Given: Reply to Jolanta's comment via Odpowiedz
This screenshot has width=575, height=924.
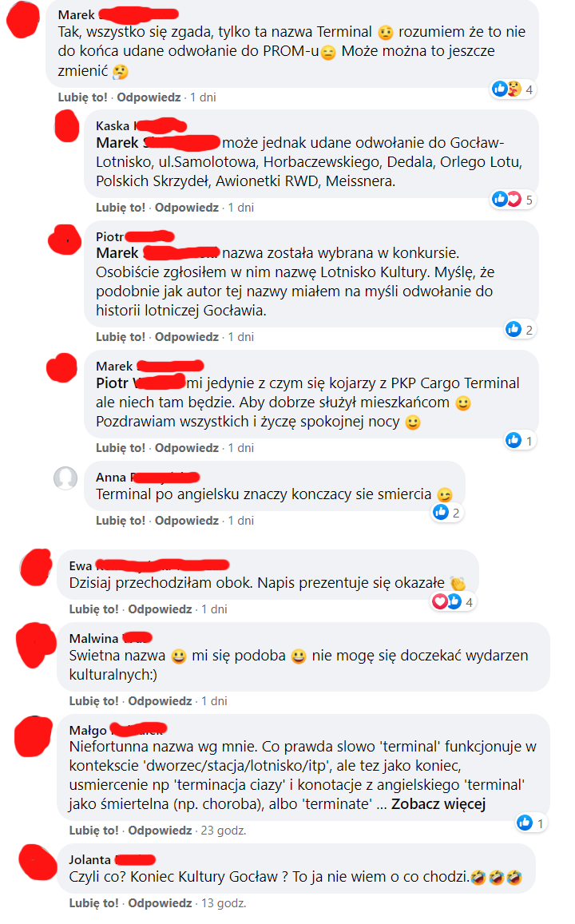Looking at the screenshot, I should 161,902.
